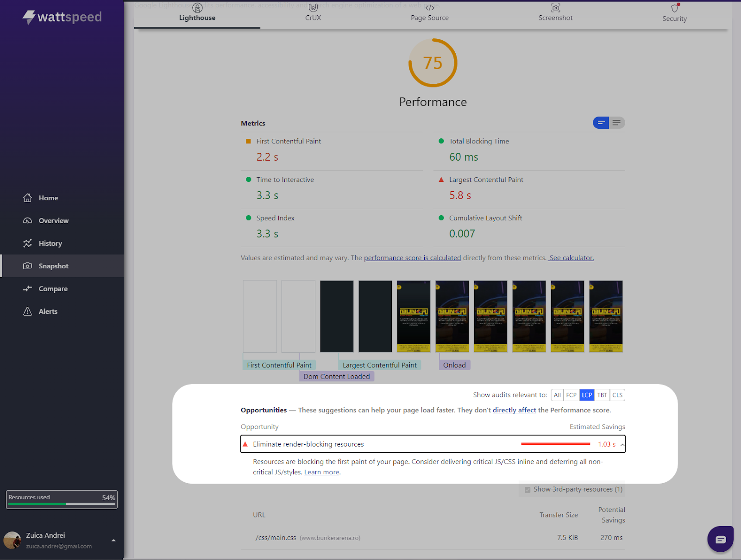741x560 pixels.
Task: Click the History chart icon
Action: [28, 243]
